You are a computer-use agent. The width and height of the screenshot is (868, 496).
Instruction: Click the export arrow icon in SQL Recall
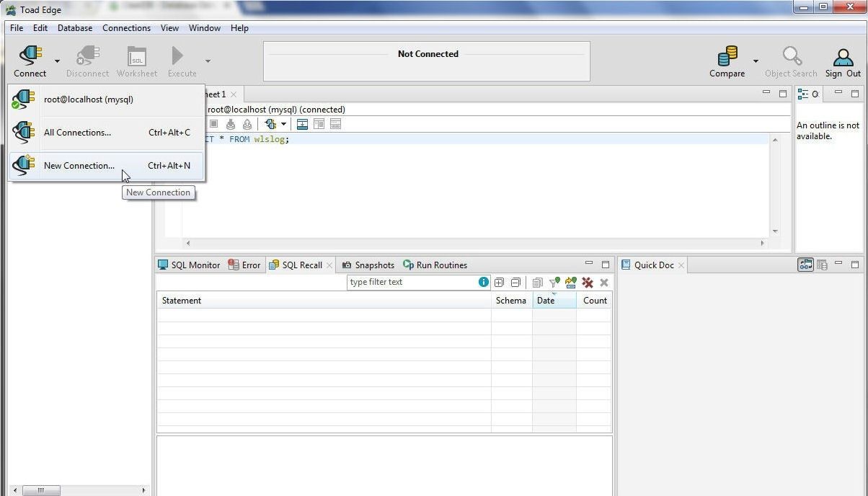[x=571, y=283]
